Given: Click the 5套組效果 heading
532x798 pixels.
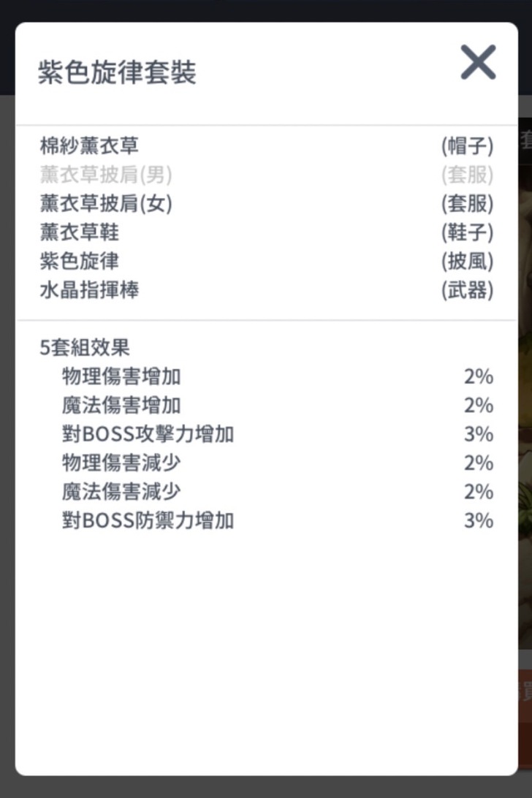Looking at the screenshot, I should pyautogui.click(x=85, y=348).
